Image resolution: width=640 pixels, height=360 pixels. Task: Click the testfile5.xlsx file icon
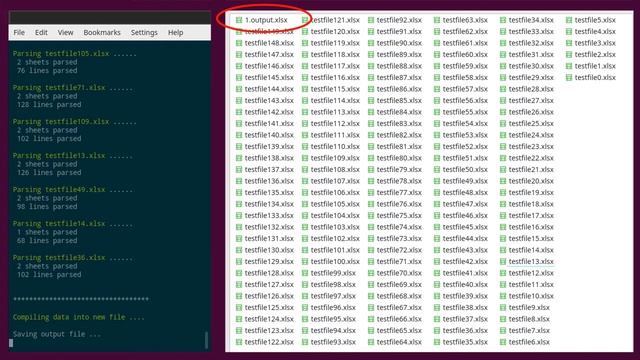[x=569, y=20]
